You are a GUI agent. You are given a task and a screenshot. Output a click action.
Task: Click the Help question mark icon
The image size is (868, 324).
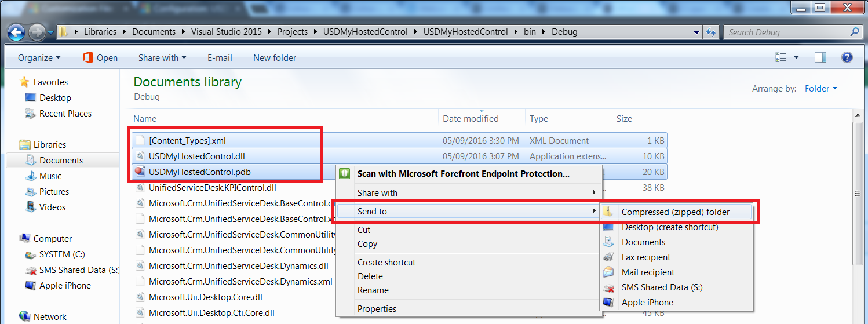(x=847, y=57)
